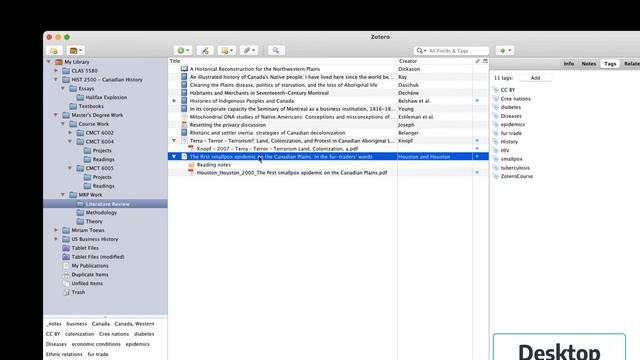Viewport: 640px width, 360px height.
Task: Click the attachment paperclip column header
Action: [x=477, y=61]
